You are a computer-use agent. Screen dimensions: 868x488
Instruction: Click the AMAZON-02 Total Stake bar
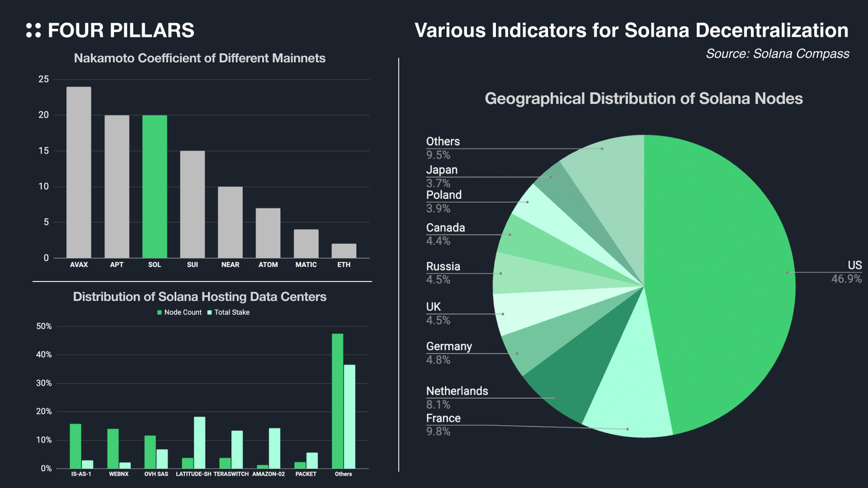pyautogui.click(x=274, y=448)
